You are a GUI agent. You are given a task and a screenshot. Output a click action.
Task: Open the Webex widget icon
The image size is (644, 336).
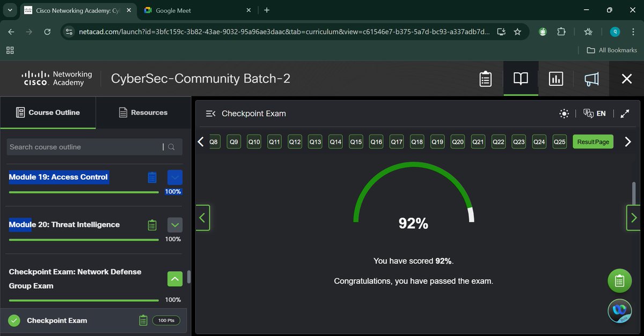tap(619, 310)
